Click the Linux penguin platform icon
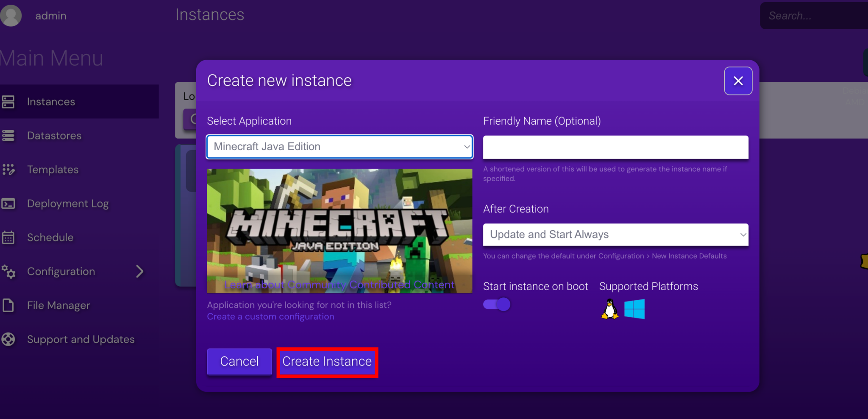Image resolution: width=868 pixels, height=419 pixels. [x=609, y=309]
